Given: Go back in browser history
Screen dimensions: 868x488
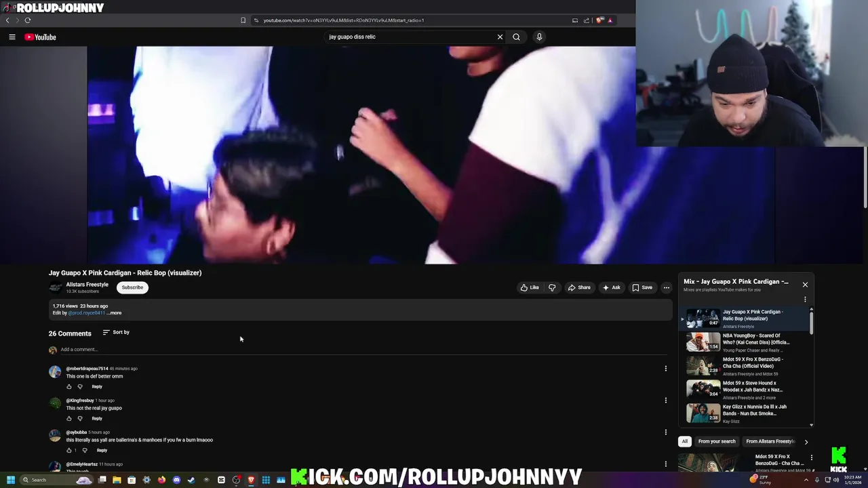Looking at the screenshot, I should 7,20.
